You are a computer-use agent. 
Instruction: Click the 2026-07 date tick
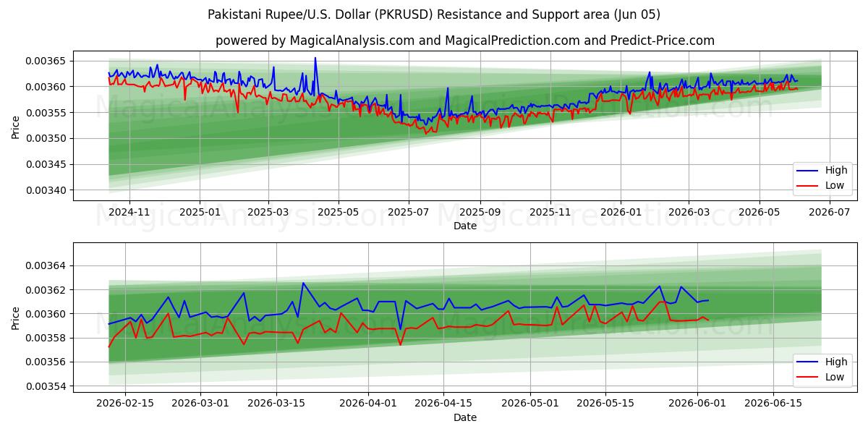[x=829, y=212]
